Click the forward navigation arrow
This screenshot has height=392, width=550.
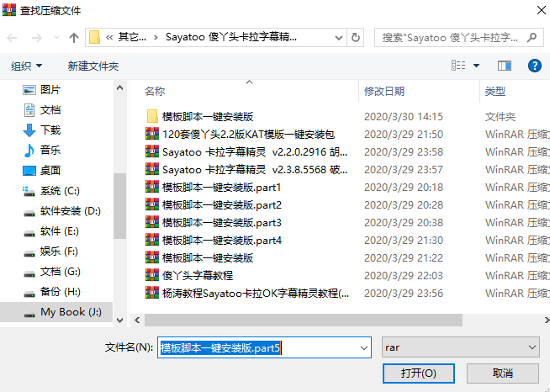point(36,38)
